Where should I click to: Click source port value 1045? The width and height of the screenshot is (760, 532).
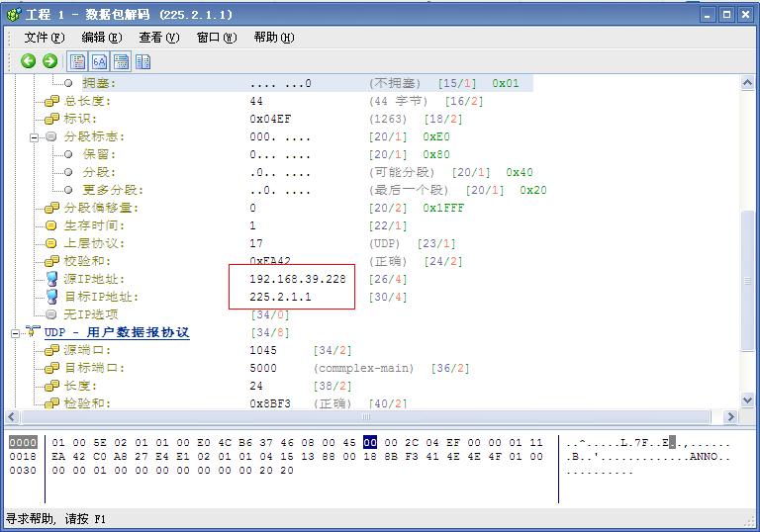(x=263, y=350)
